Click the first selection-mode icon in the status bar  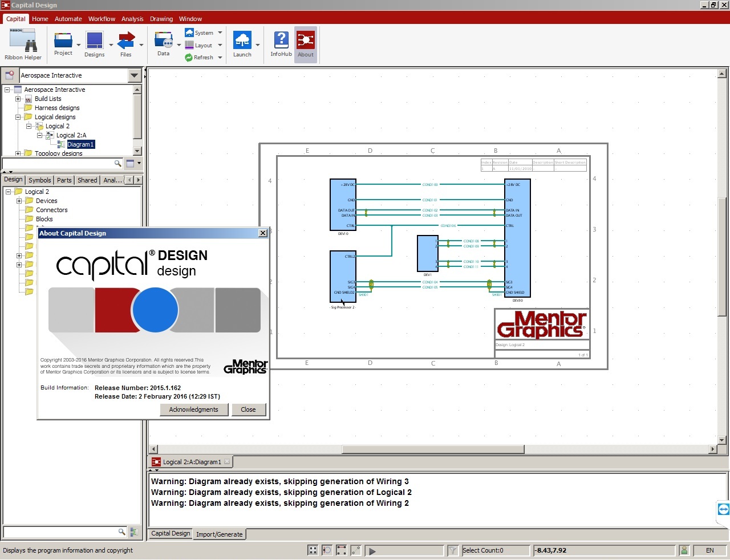pyautogui.click(x=313, y=550)
